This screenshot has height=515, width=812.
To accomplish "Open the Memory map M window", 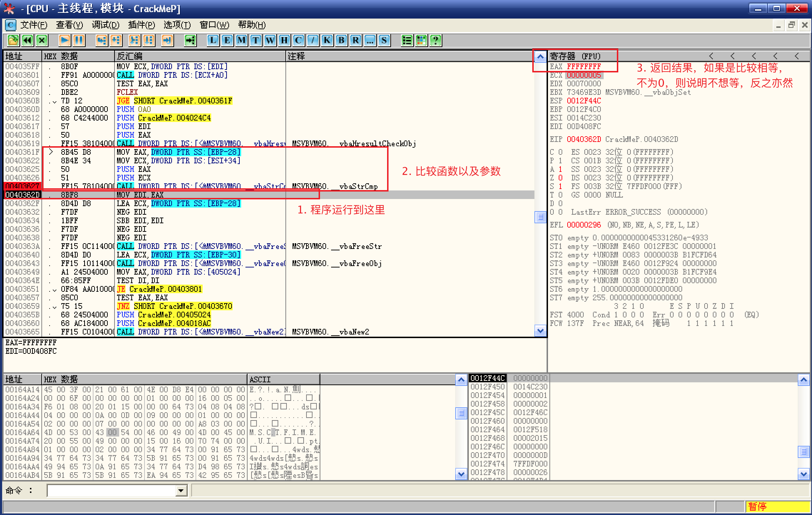I will [x=242, y=40].
